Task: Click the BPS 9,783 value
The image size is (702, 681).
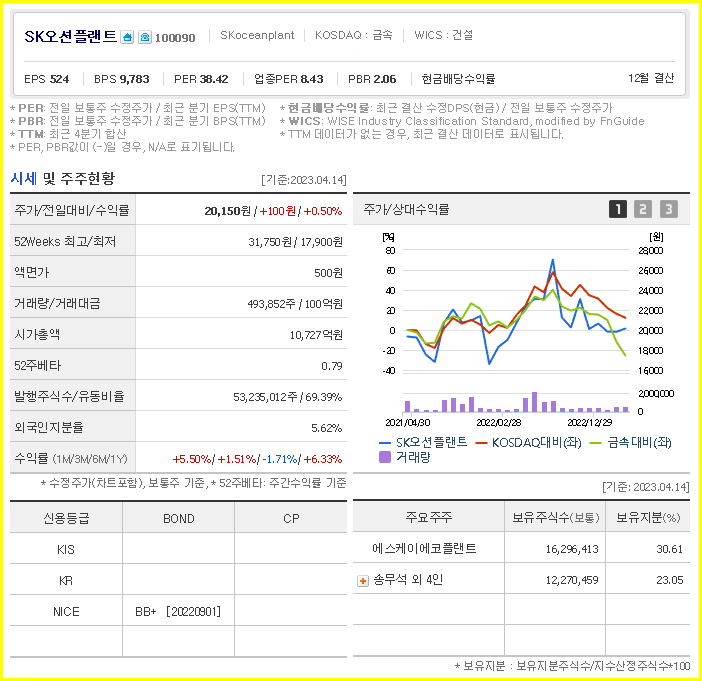Action: click(122, 79)
